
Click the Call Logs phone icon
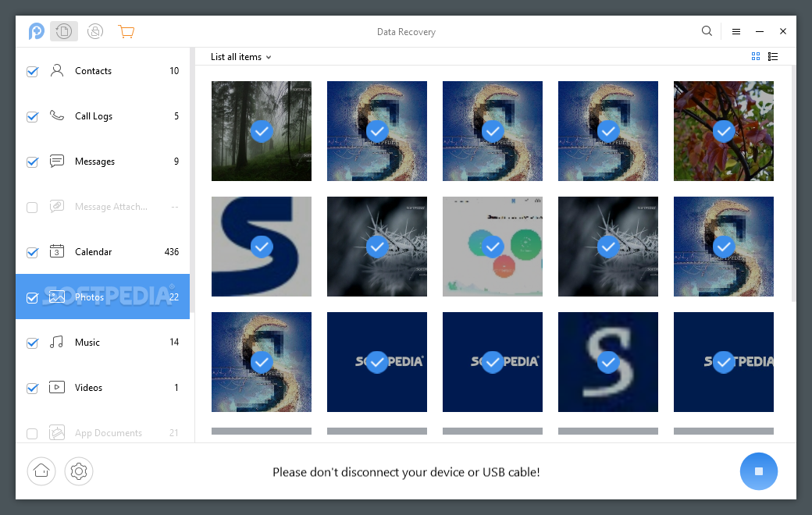tap(57, 115)
